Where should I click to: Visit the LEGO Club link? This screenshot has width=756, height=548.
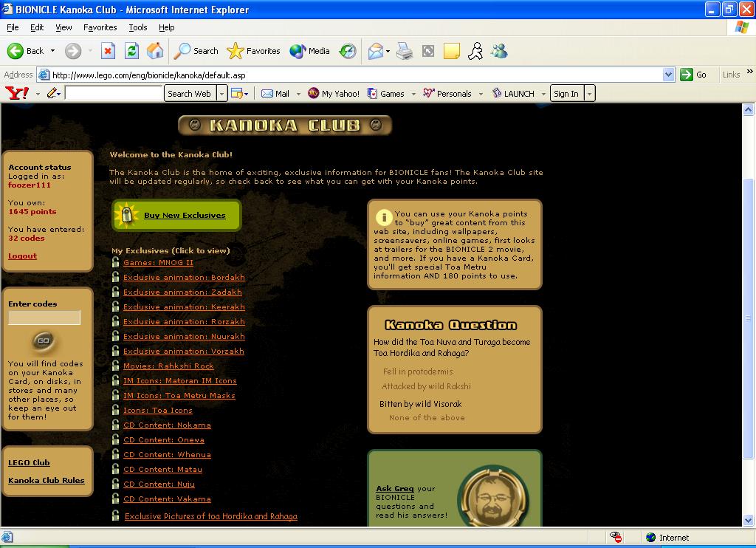tap(29, 462)
